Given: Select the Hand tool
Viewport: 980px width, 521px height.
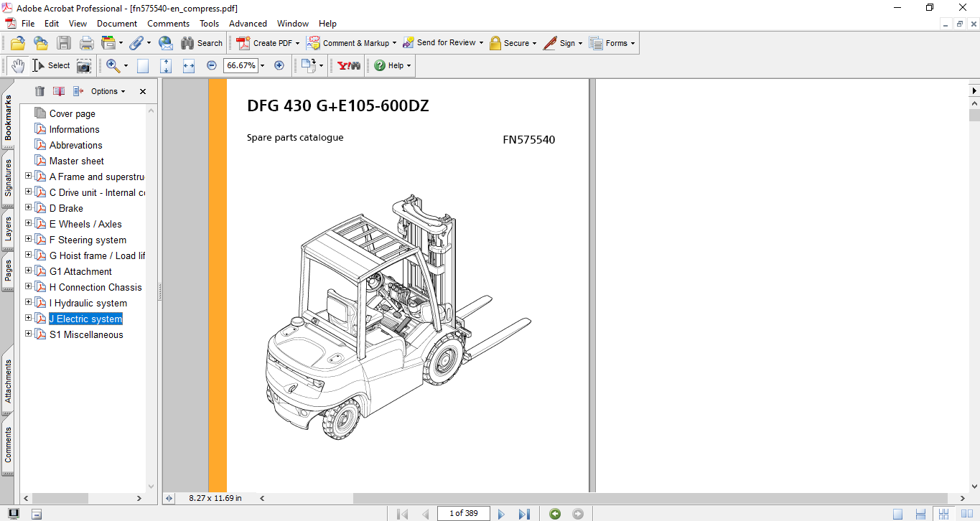Looking at the screenshot, I should 17,65.
